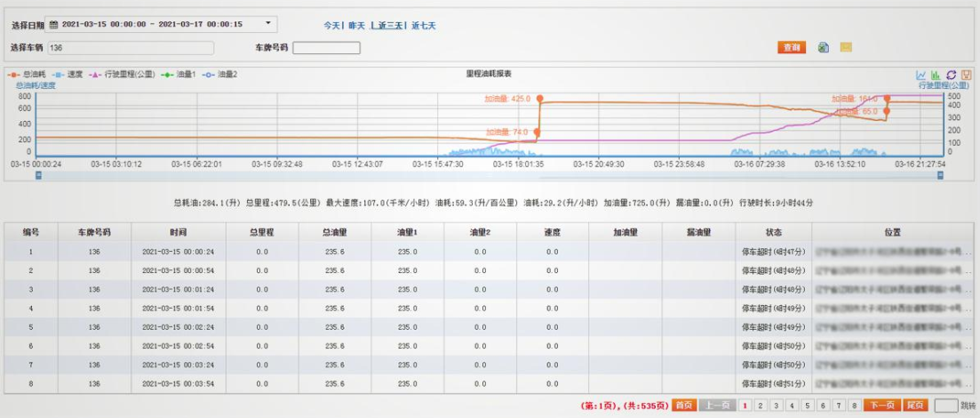Restore chart with refresh icon

[x=951, y=75]
